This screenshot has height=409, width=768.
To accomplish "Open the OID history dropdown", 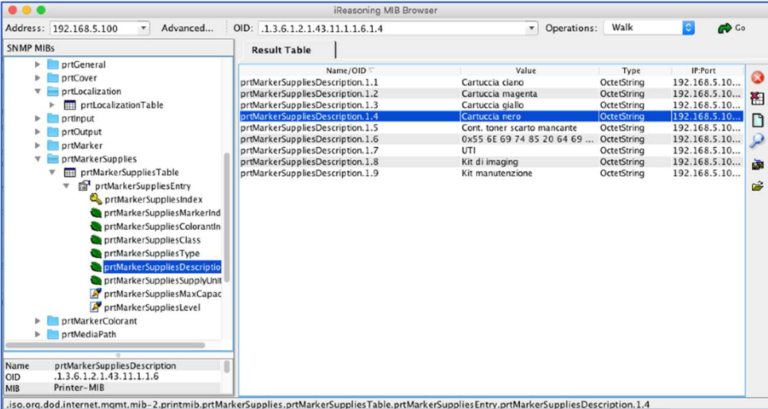I will [531, 28].
